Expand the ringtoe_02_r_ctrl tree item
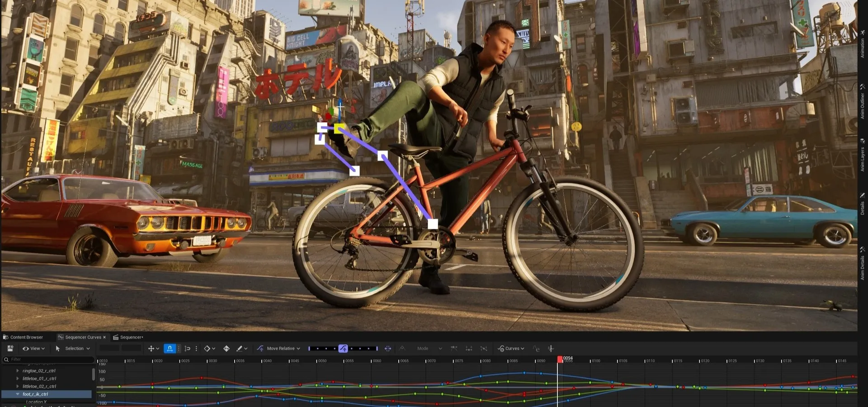This screenshot has height=407, width=868. (18, 371)
